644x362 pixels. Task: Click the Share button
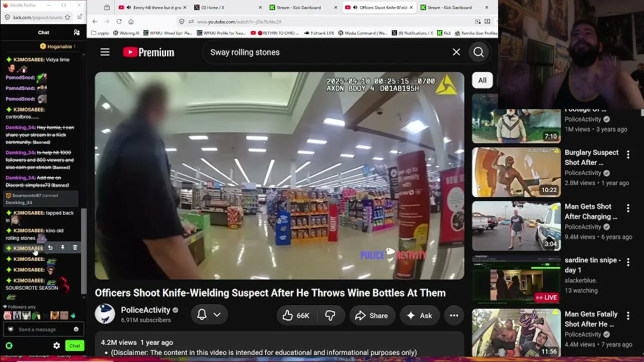click(371, 315)
